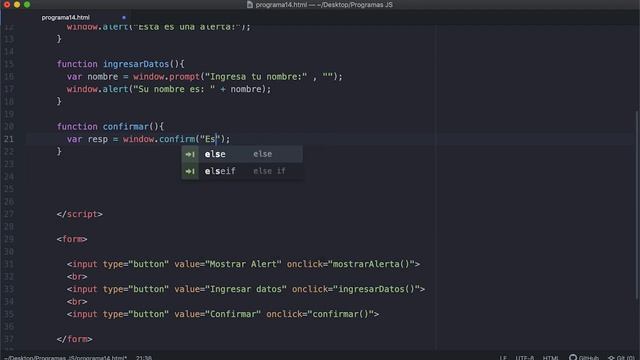Click the '<br>' tag on line 34
The width and height of the screenshot is (640, 360).
click(x=77, y=302)
